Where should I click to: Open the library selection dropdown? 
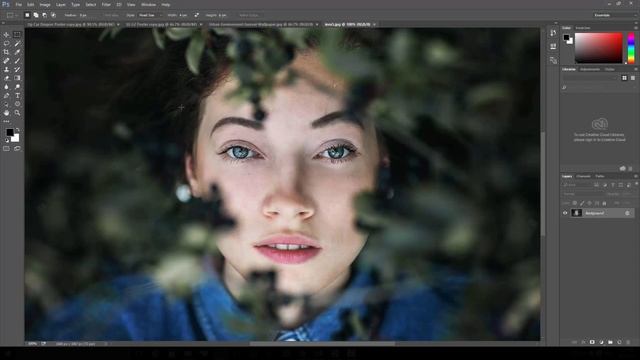pyautogui.click(x=591, y=78)
